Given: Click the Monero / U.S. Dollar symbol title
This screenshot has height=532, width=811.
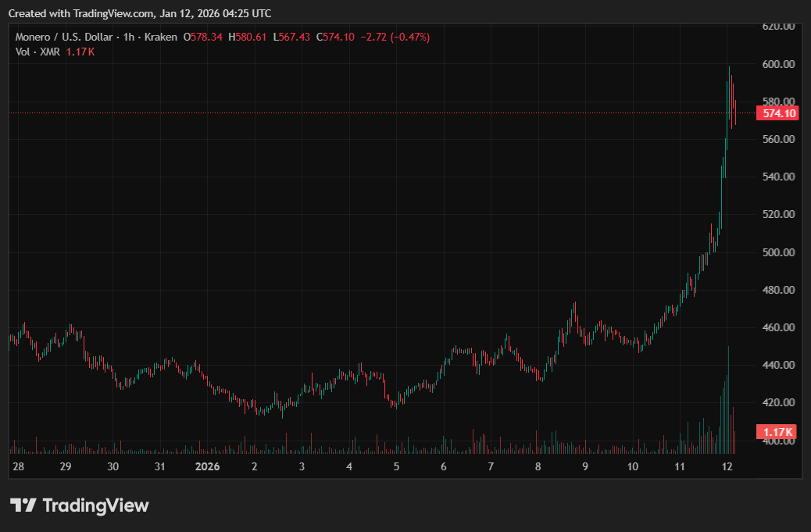Looking at the screenshot, I should click(64, 37).
